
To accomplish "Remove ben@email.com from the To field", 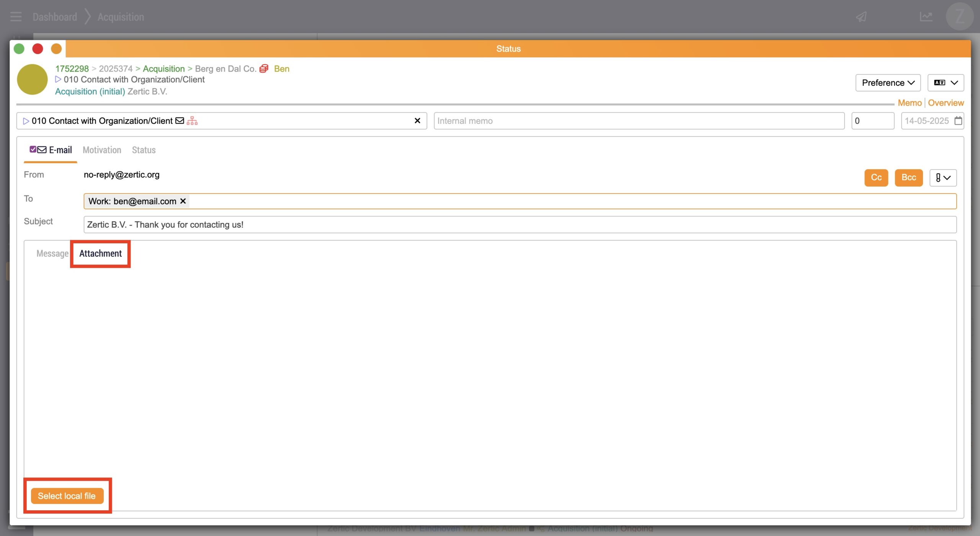I will pos(183,201).
